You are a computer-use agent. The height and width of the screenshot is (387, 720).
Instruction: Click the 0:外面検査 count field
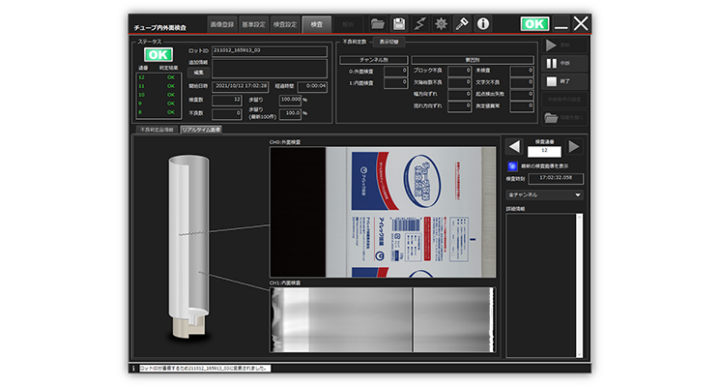click(x=396, y=71)
